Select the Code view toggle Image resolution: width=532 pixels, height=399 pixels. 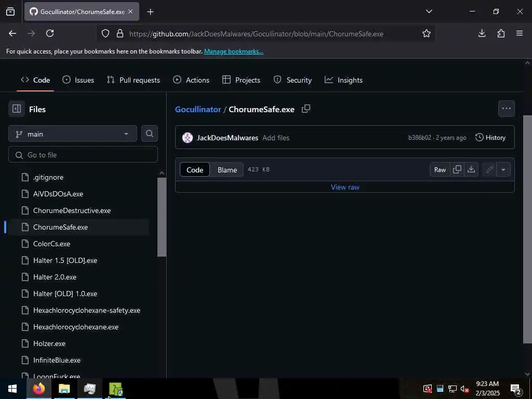(195, 170)
